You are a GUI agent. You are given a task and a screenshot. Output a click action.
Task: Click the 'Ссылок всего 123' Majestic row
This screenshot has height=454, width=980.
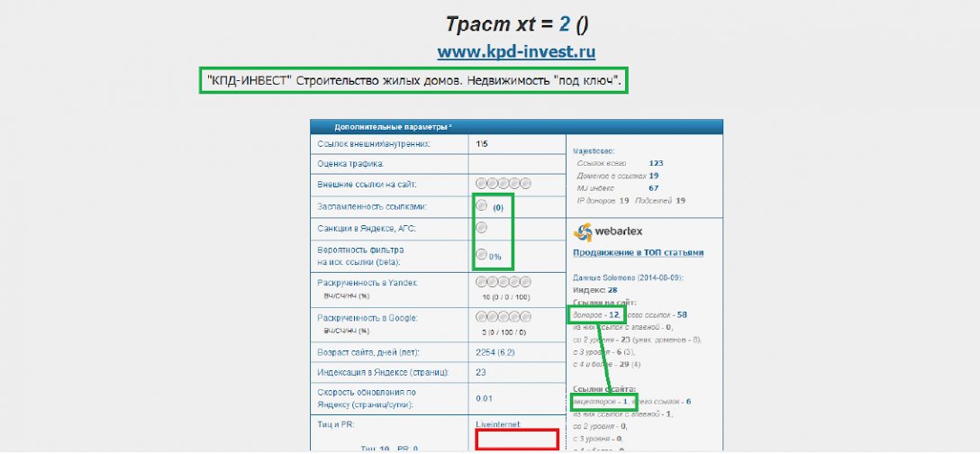click(621, 163)
